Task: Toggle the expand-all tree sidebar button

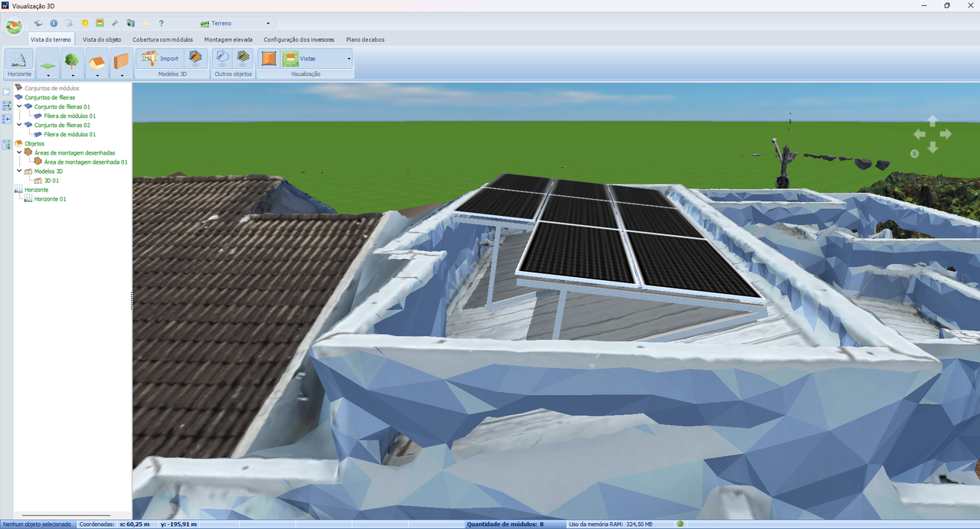Action: coord(6,106)
